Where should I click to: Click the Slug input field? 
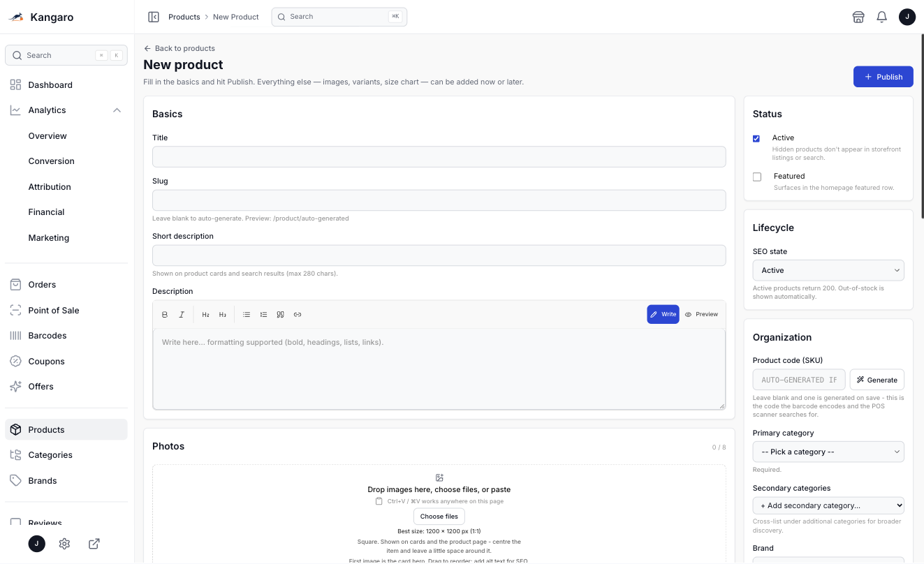[x=439, y=200]
